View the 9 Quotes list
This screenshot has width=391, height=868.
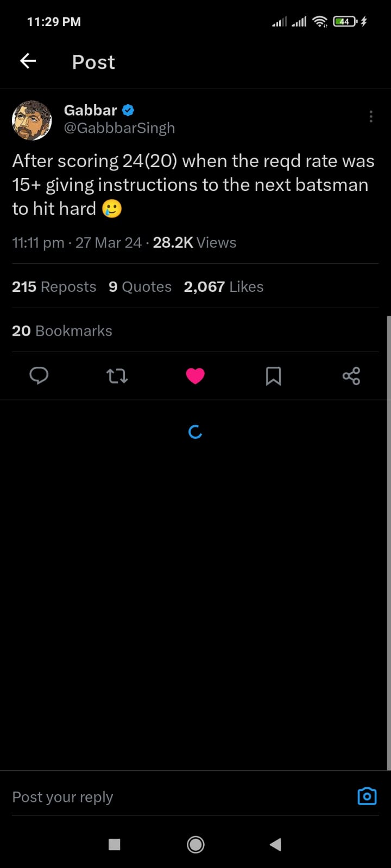140,286
